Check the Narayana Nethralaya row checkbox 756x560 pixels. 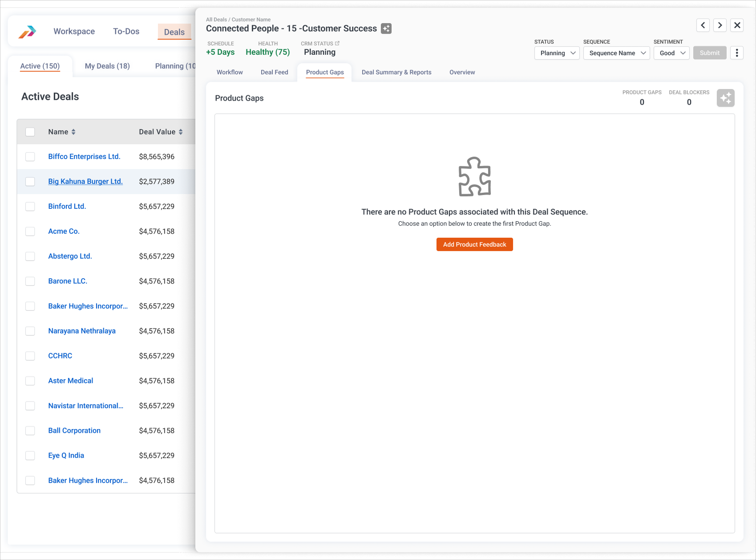30,331
